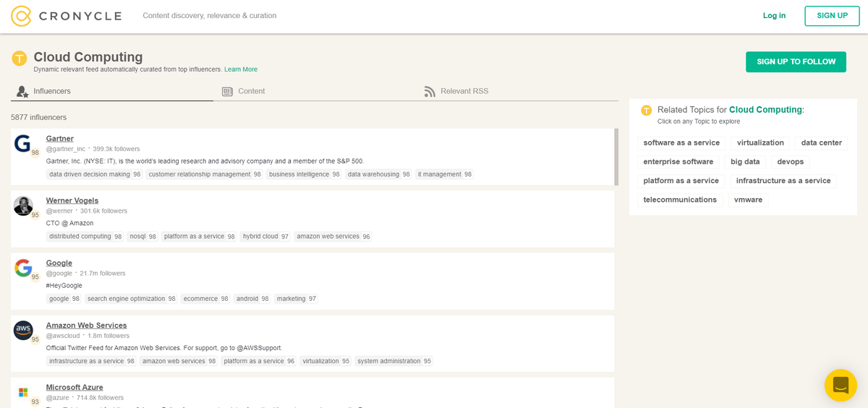Click the @awscloud handle text

click(63, 336)
